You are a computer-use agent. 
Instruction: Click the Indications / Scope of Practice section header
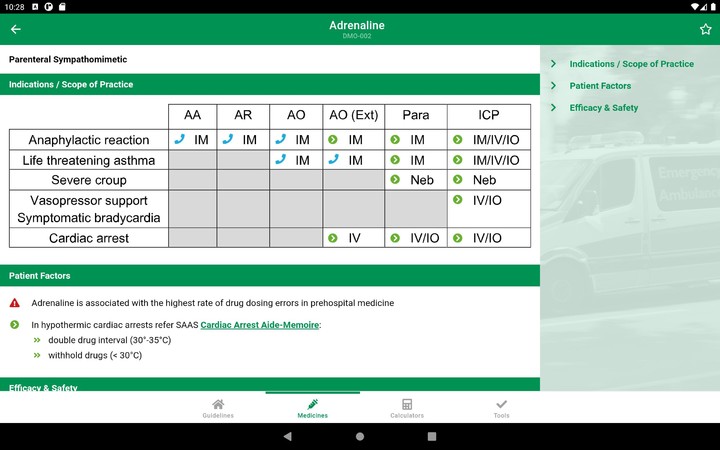[x=270, y=84]
